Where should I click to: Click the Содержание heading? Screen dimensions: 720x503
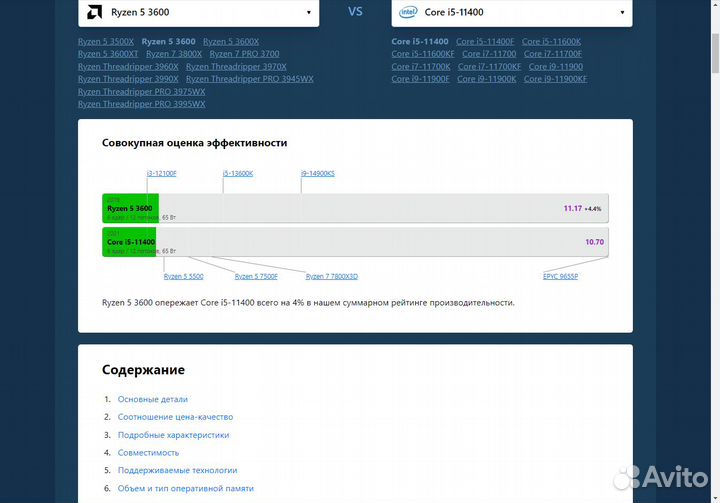point(143,370)
